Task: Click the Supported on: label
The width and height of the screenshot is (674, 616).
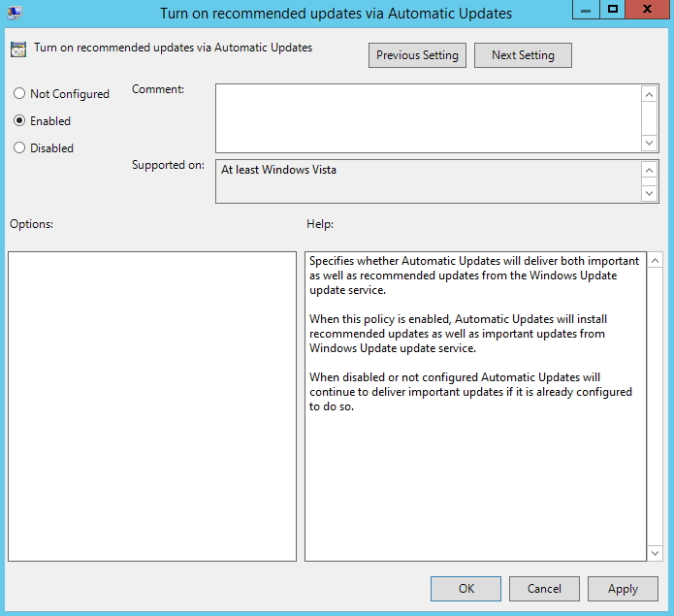Action: pos(168,165)
